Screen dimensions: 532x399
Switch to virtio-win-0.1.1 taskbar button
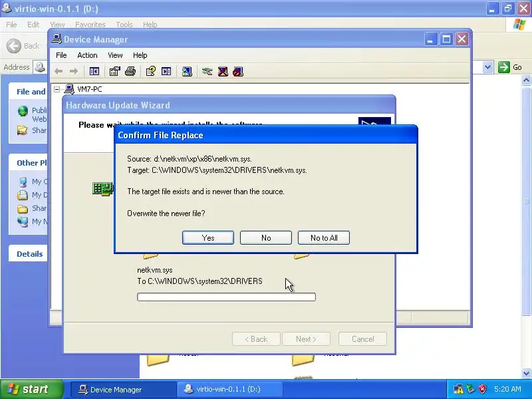(x=230, y=390)
